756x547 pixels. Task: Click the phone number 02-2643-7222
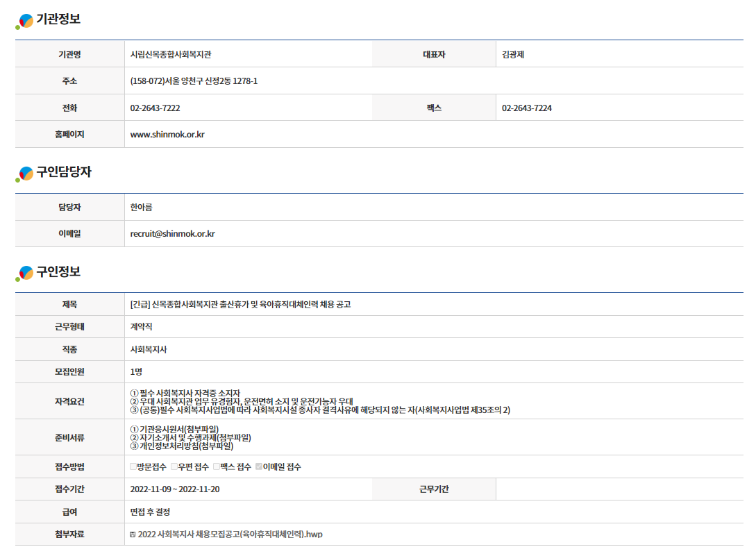(156, 108)
